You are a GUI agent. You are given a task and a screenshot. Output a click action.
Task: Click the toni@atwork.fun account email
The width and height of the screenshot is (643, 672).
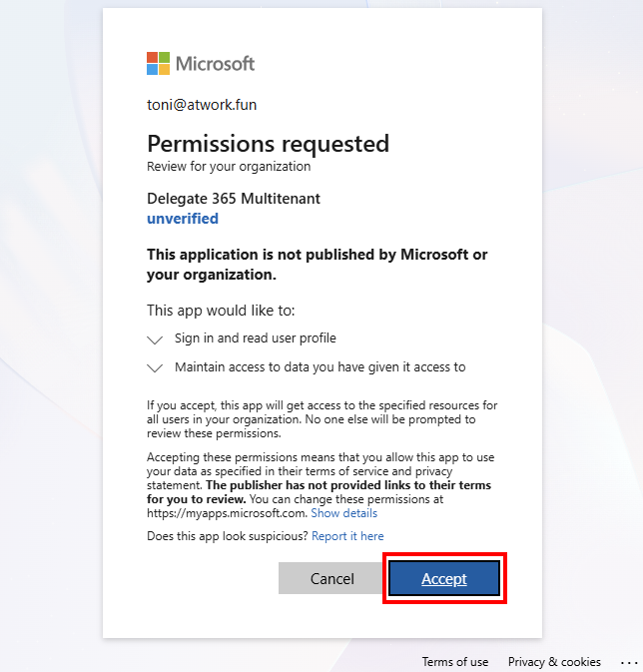(x=202, y=104)
